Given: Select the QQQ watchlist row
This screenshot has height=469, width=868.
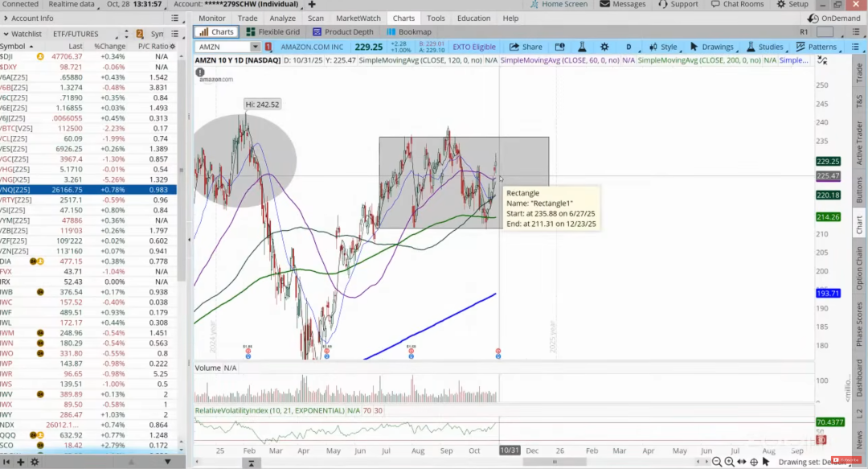Looking at the screenshot, I should (88, 435).
